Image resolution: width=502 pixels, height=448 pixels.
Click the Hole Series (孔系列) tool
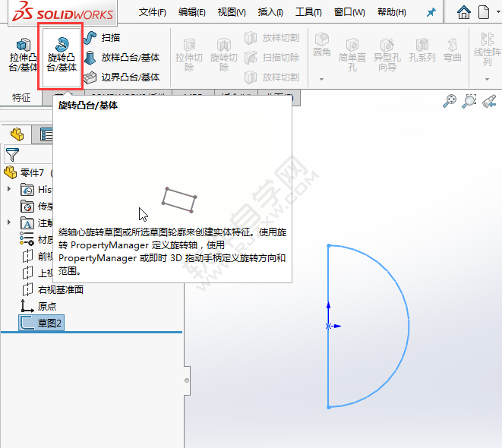(x=422, y=51)
